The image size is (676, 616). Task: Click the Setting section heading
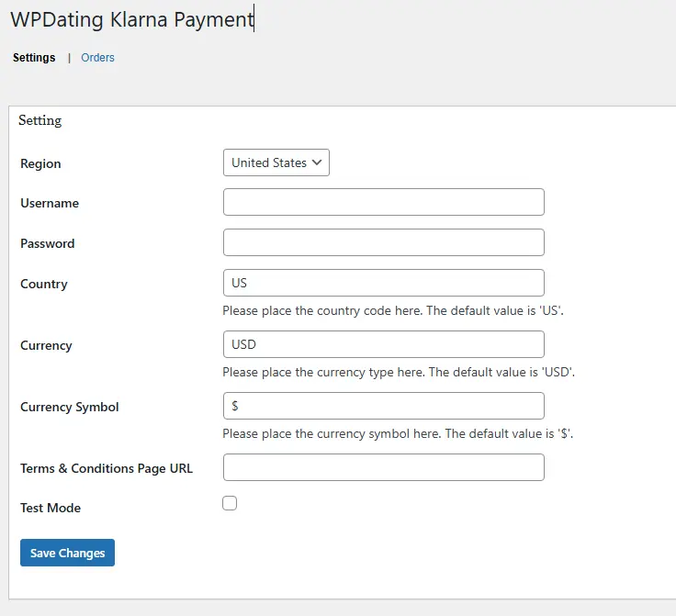(39, 120)
